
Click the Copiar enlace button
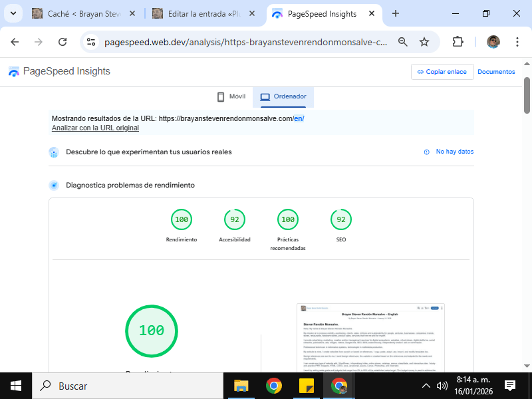click(x=442, y=72)
